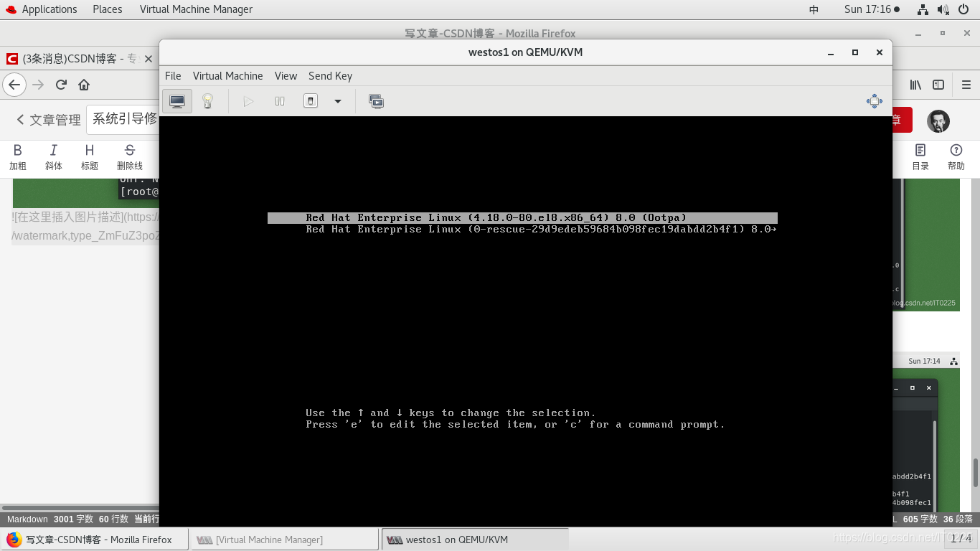The image size is (980, 551).
Task: Open the File menu in westos1 window
Action: [173, 76]
